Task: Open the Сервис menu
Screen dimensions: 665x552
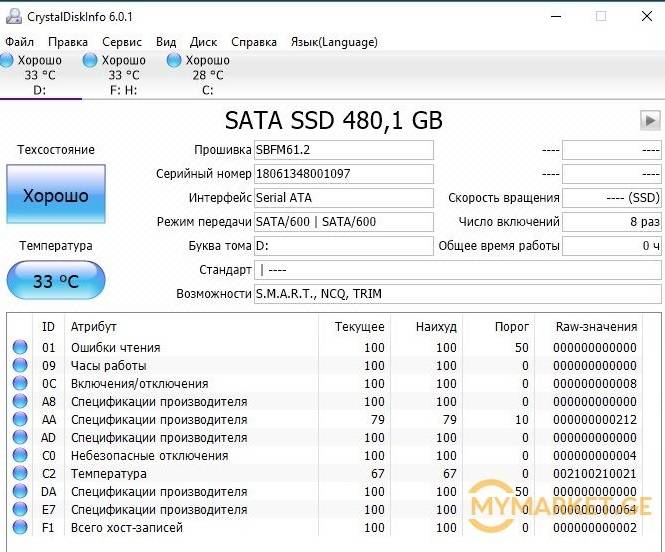Action: tap(122, 42)
